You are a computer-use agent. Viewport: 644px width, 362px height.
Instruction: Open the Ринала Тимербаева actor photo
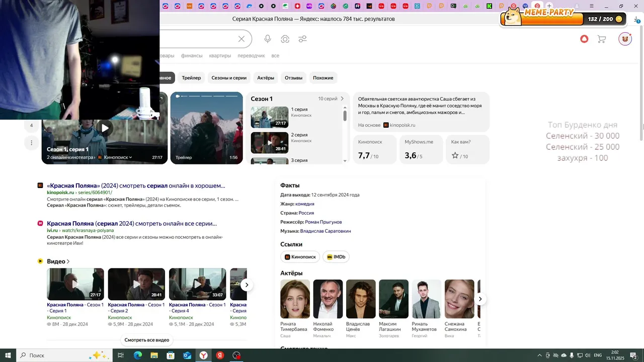tap(295, 299)
